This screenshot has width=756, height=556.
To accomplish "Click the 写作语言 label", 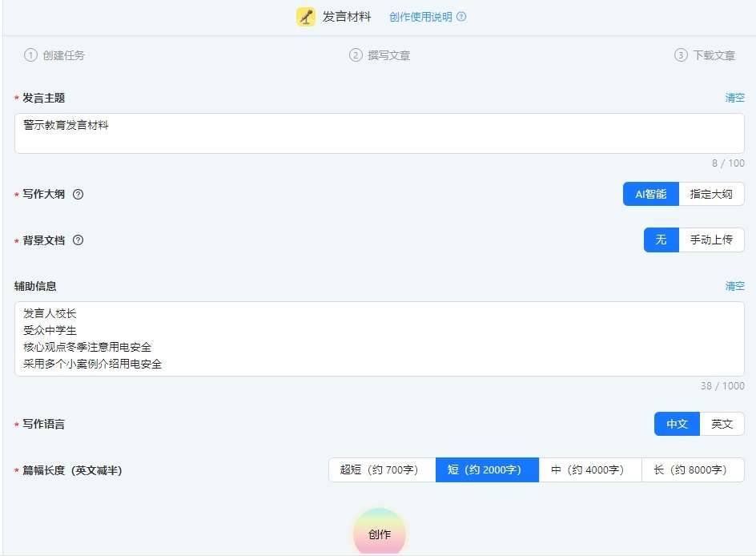I will pyautogui.click(x=43, y=424).
